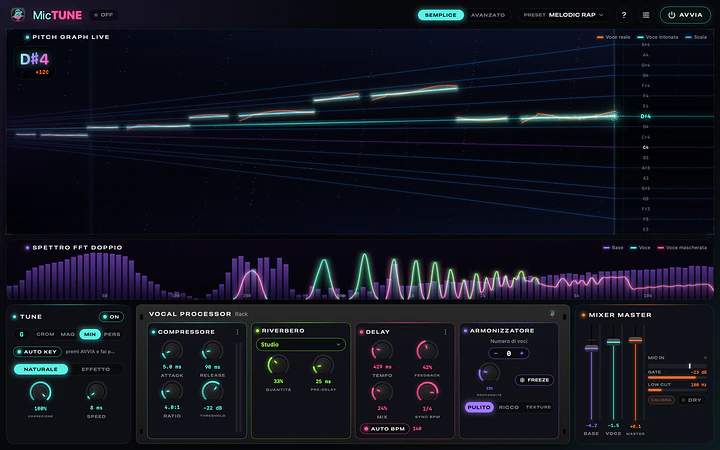Toggle Riverbero enable indicator dot

pos(258,331)
